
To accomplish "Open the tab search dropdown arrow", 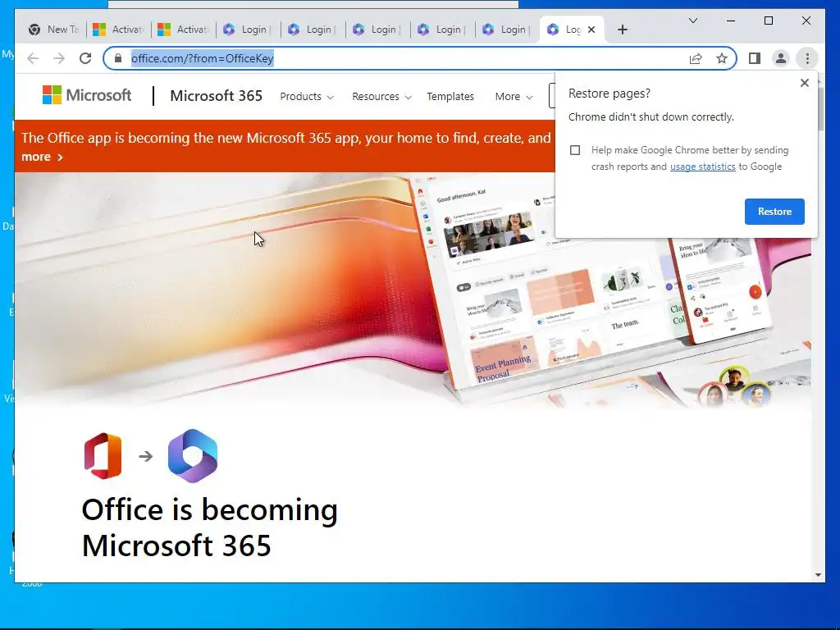I will click(x=692, y=21).
